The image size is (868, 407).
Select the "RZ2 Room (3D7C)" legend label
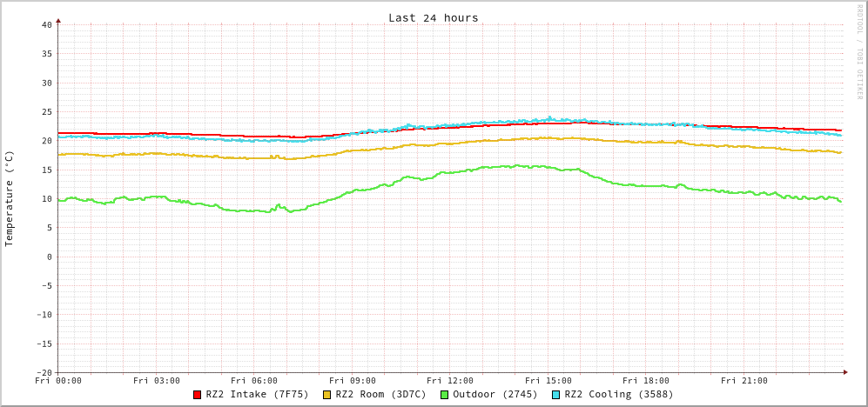(x=380, y=394)
